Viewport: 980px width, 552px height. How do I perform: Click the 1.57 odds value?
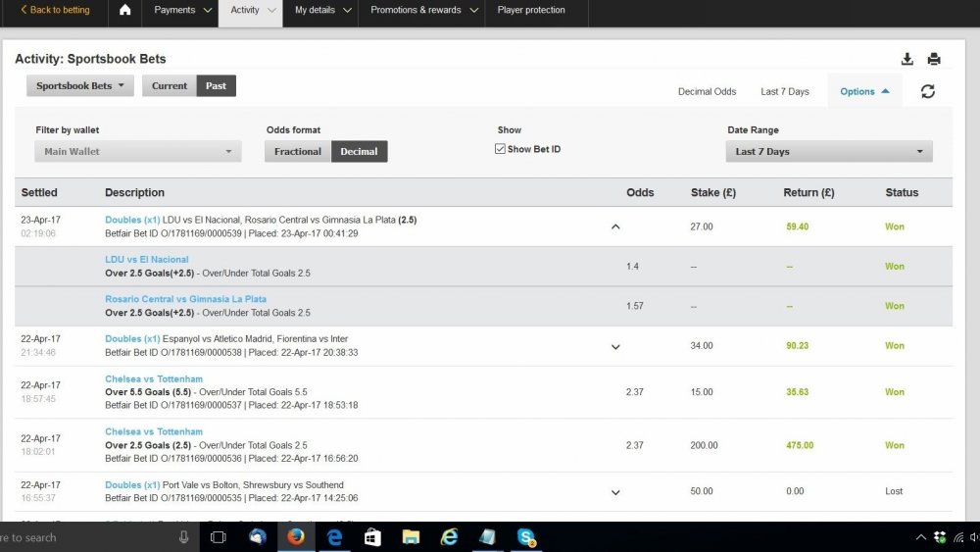[x=634, y=306]
